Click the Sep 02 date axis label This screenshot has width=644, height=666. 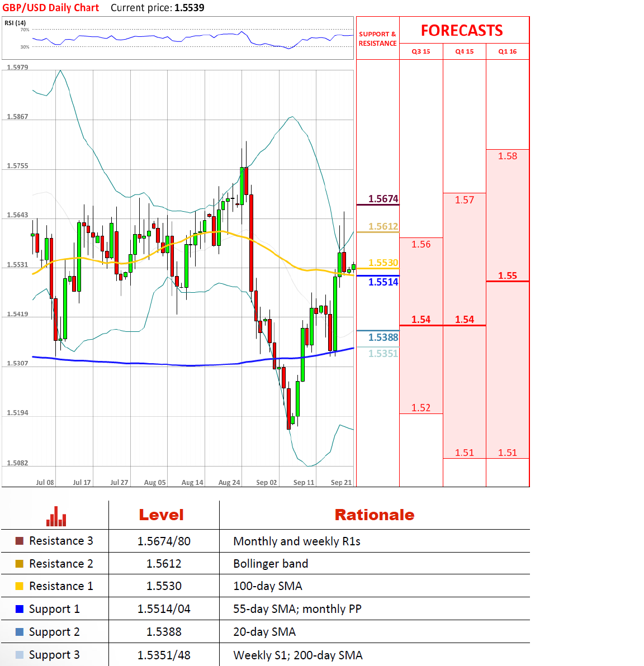(267, 483)
